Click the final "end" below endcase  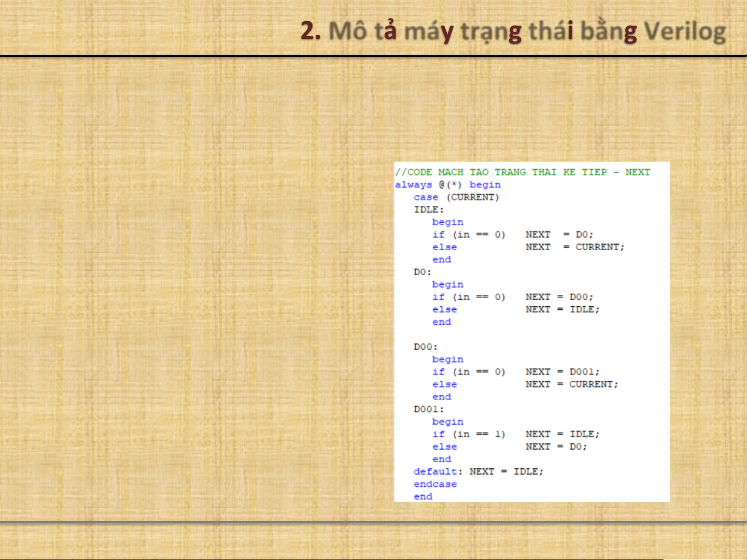pos(423,496)
